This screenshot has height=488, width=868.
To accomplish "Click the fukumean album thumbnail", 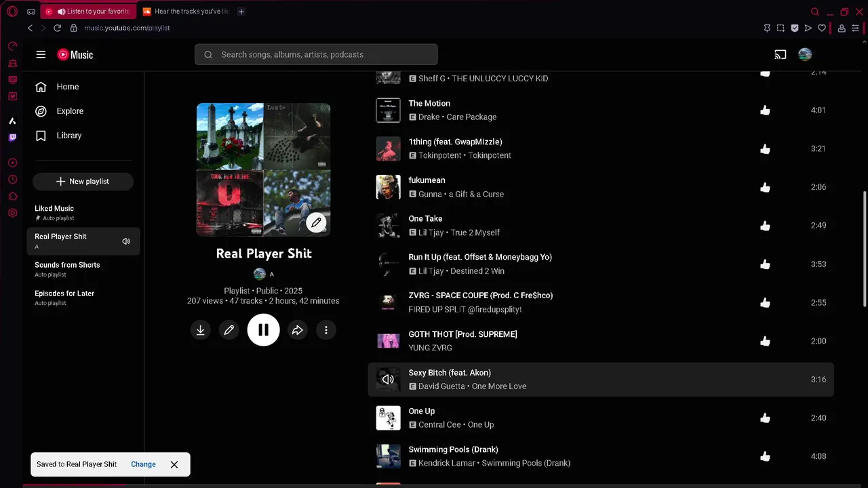I will click(x=389, y=187).
